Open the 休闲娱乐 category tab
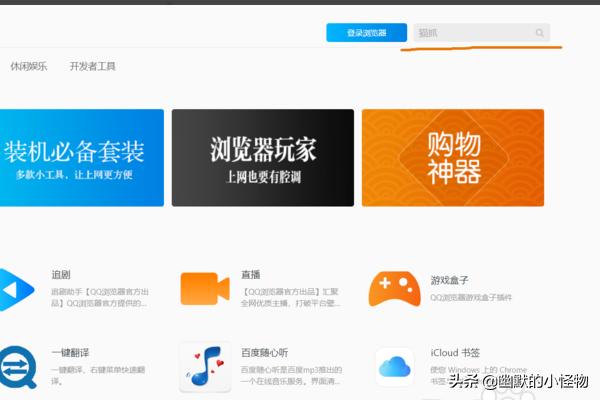600x400 pixels. 29,66
